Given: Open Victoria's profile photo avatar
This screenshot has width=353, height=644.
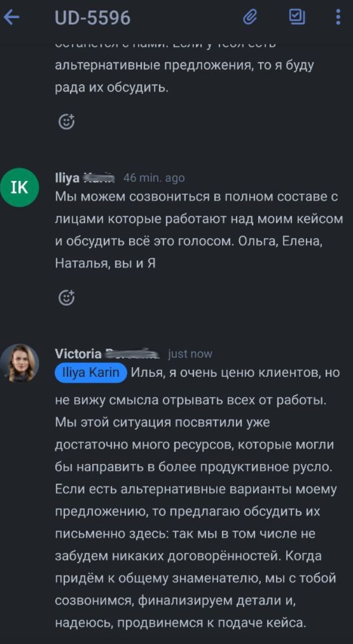Looking at the screenshot, I should (x=19, y=363).
